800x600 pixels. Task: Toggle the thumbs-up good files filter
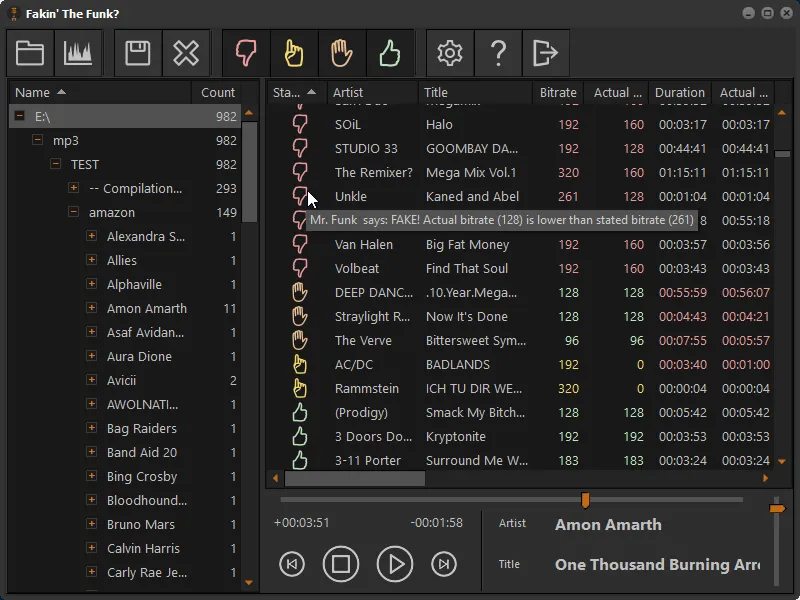[390, 53]
